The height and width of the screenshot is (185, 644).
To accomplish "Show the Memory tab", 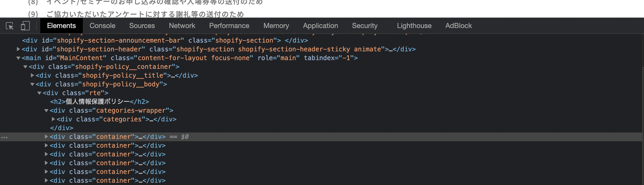I will click(276, 26).
